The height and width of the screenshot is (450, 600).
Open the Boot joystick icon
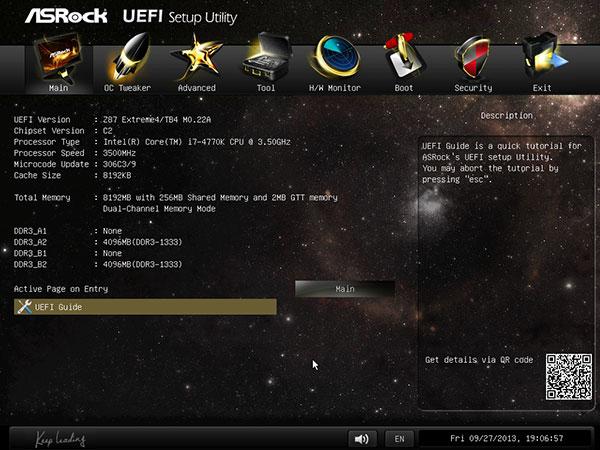[x=403, y=57]
